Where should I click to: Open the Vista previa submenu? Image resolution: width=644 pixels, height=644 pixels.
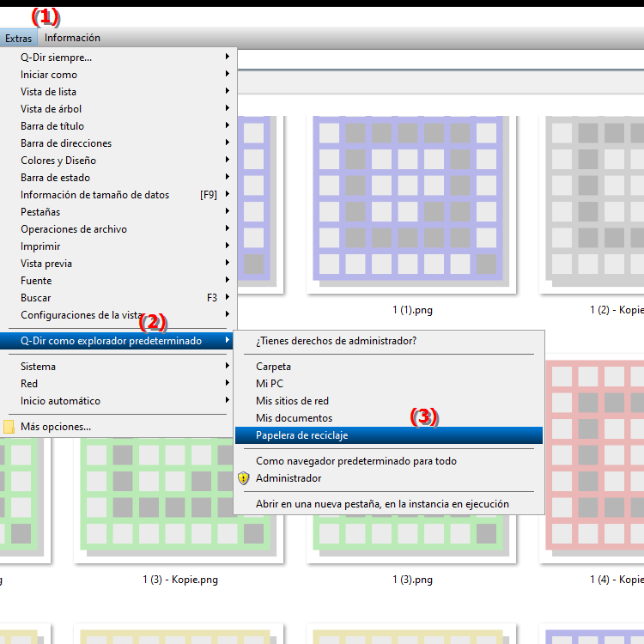point(118,264)
